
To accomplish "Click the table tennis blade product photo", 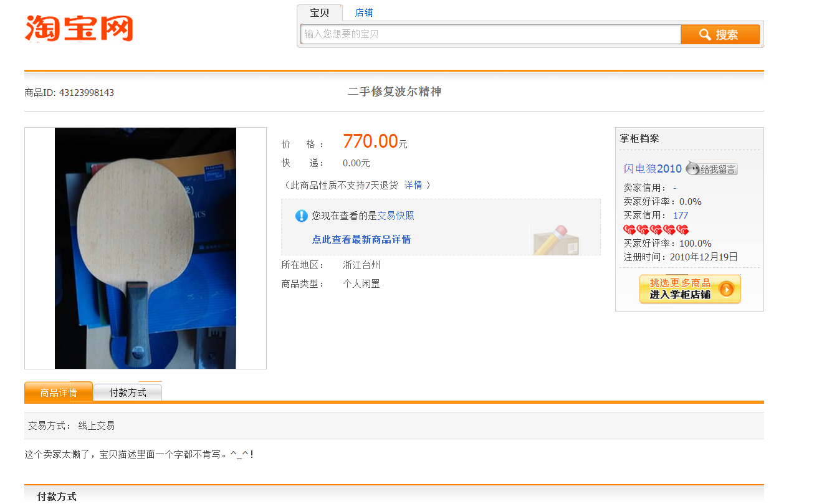I will point(145,248).
